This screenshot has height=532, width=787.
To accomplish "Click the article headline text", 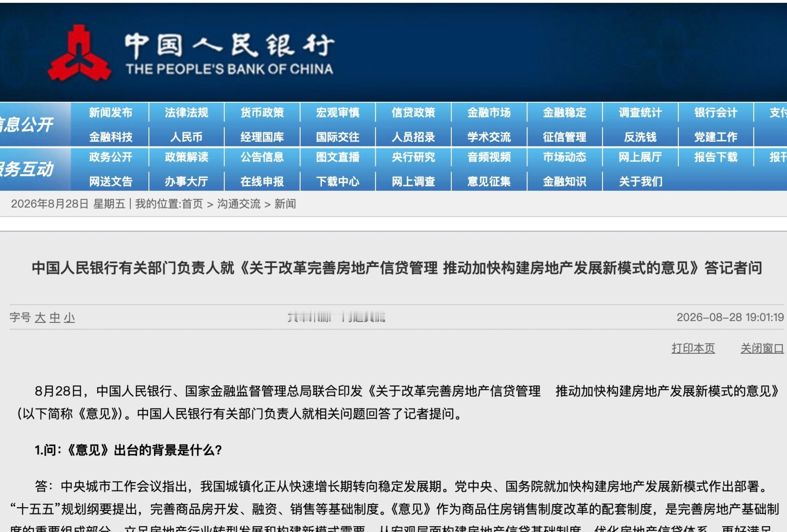I will click(x=397, y=268).
